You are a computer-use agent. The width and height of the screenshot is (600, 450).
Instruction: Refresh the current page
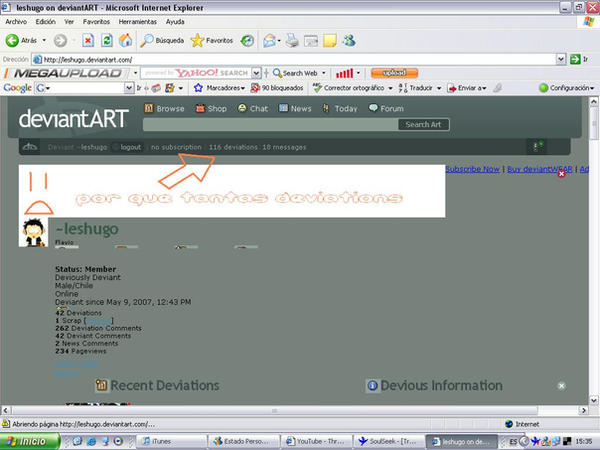tap(107, 40)
